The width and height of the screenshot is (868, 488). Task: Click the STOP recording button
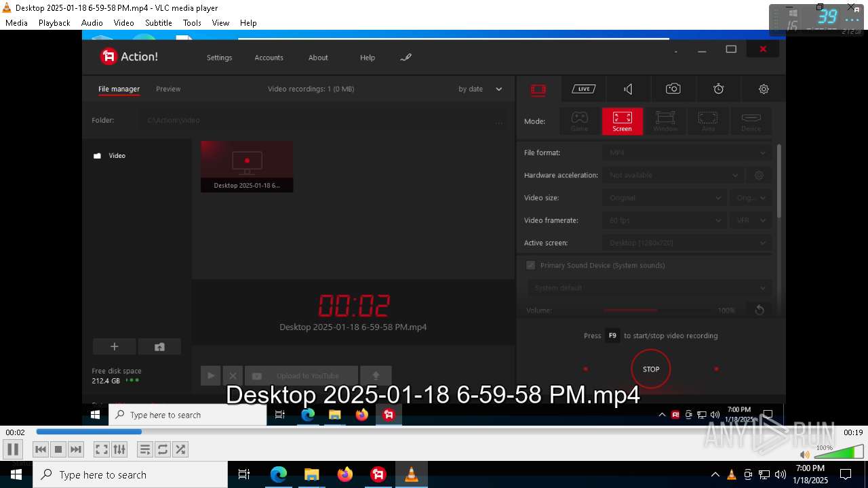point(651,369)
